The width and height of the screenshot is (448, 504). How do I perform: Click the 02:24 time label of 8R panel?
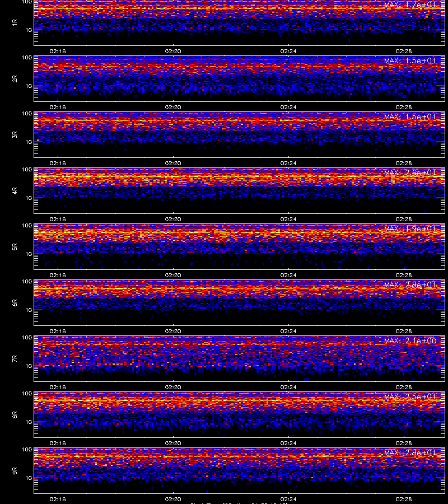[x=288, y=444]
